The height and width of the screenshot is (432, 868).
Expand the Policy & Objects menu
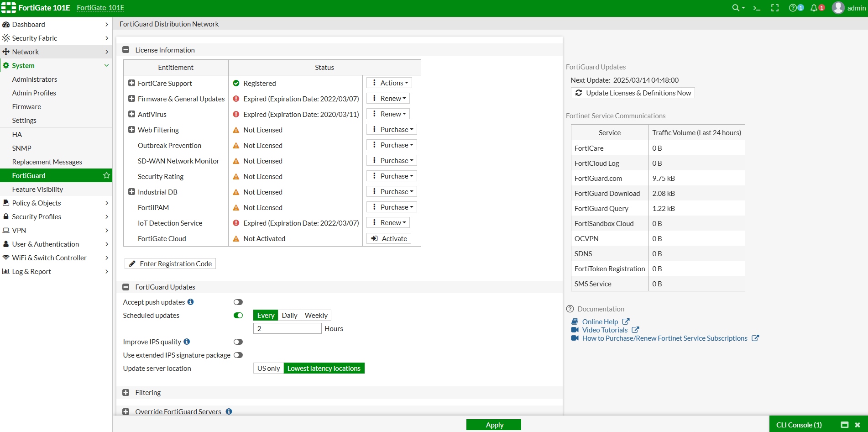(x=56, y=203)
